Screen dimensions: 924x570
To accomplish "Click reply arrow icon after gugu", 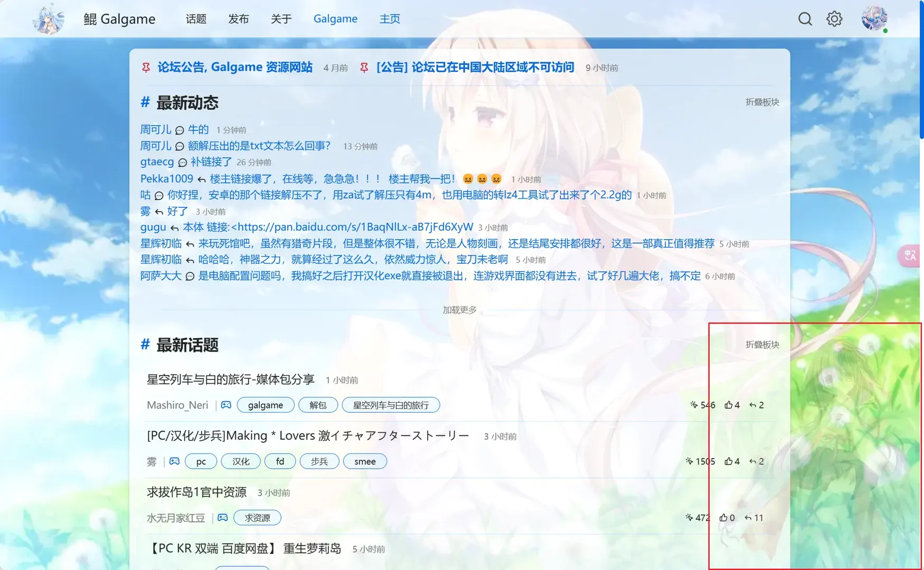I will 174,228.
